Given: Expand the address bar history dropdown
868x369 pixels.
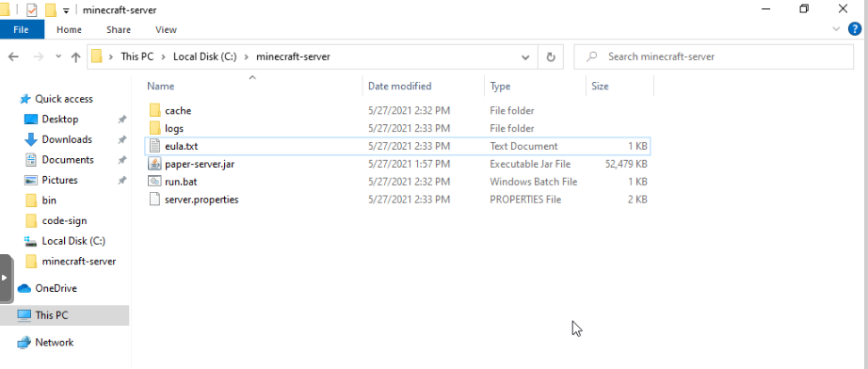Looking at the screenshot, I should [x=525, y=57].
